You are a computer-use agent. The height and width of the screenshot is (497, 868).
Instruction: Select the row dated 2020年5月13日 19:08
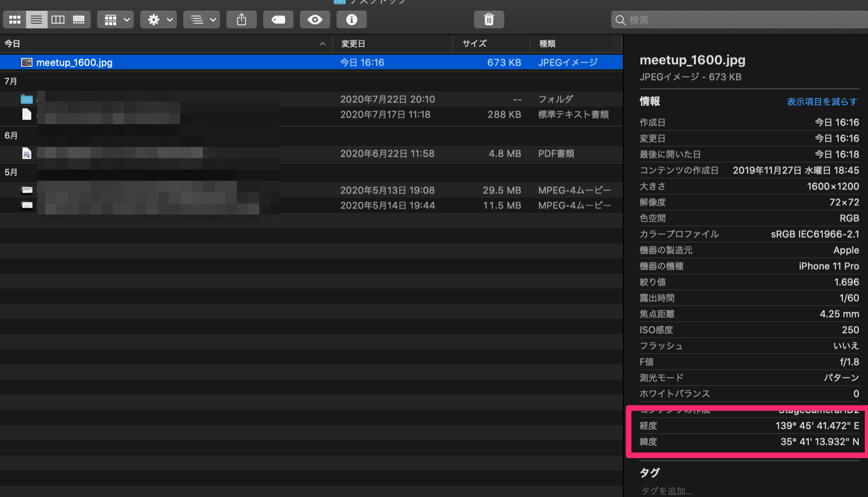pyautogui.click(x=311, y=190)
